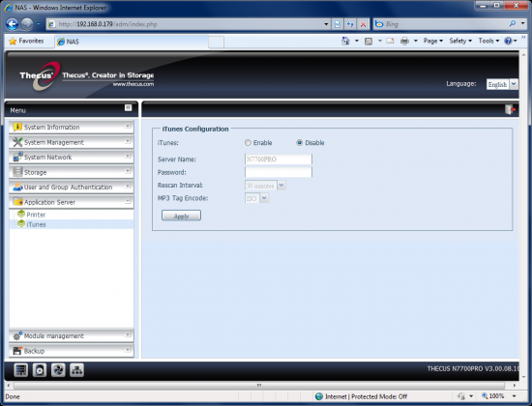The width and height of the screenshot is (532, 406).
Task: Open the Recent Pages dropdown arrow beside Forward
Action: click(39, 24)
